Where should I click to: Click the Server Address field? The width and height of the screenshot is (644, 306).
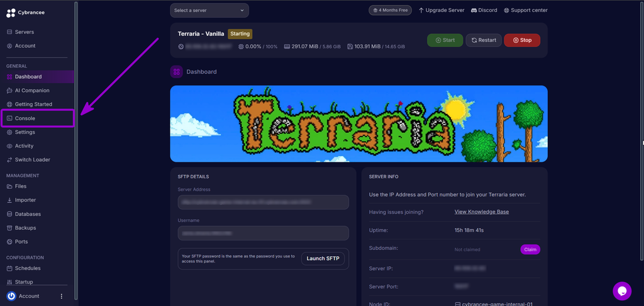tap(264, 202)
